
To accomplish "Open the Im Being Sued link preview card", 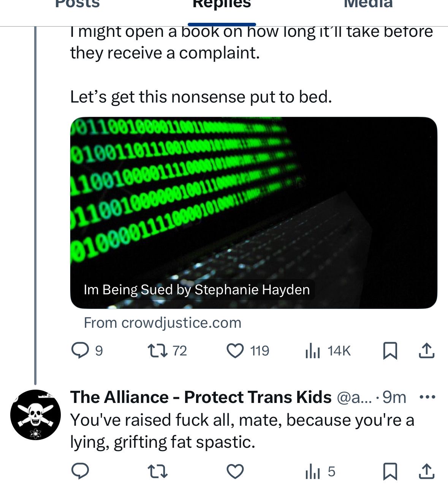I will point(253,213).
